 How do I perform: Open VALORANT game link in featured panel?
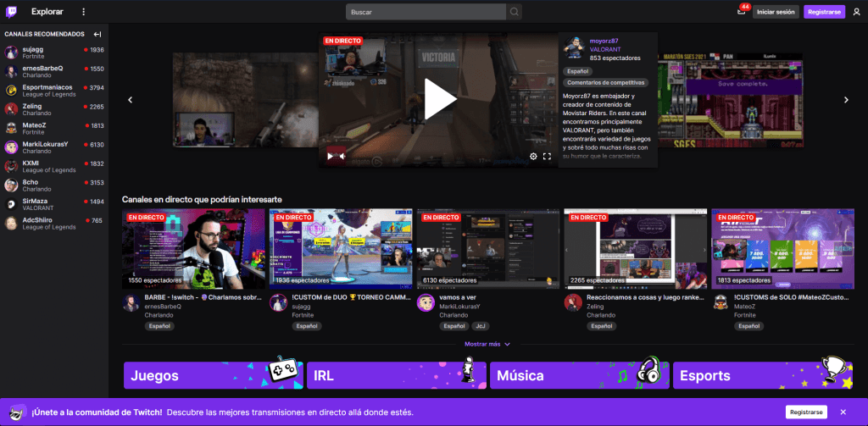click(605, 49)
